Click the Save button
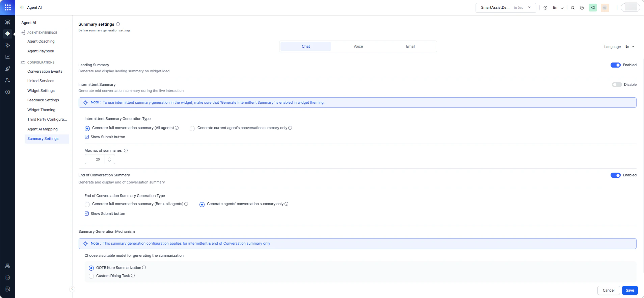This screenshot has height=298, width=644. pos(630,291)
